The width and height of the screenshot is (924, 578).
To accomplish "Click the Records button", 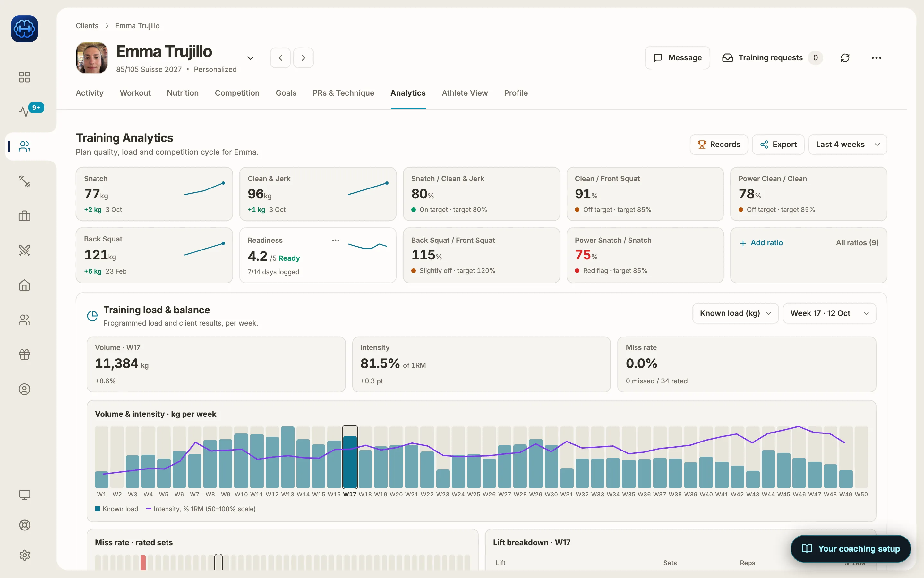I will point(719,144).
